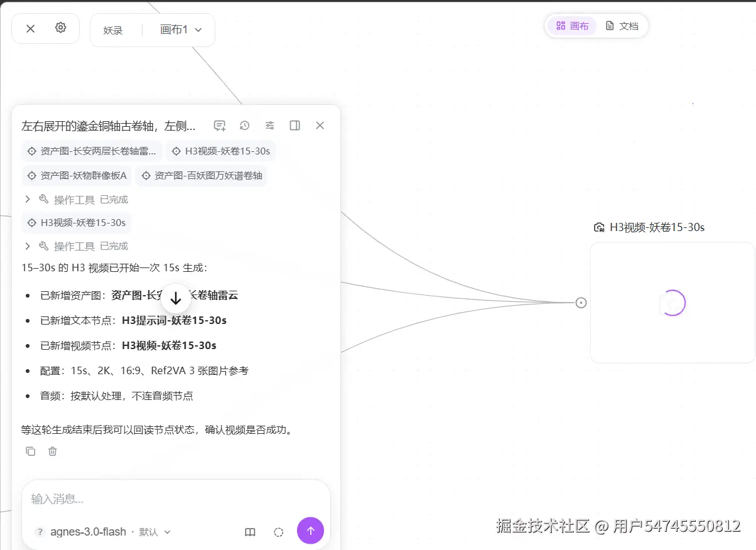The image size is (756, 550).
Task: Toggle the side panel layout icon
Action: [x=295, y=126]
